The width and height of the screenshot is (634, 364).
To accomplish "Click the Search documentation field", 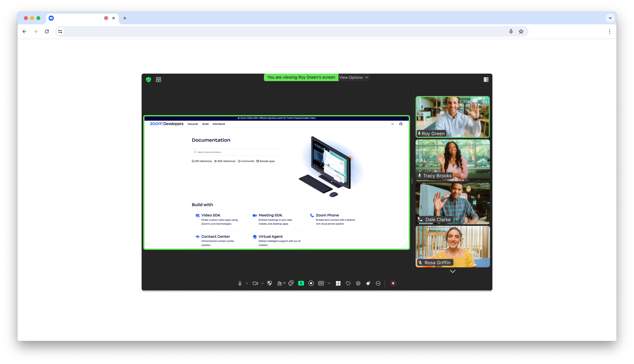I will tap(237, 152).
